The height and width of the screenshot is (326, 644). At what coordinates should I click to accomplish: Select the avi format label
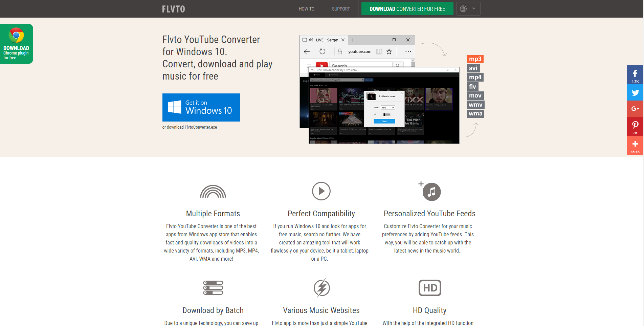[x=473, y=68]
